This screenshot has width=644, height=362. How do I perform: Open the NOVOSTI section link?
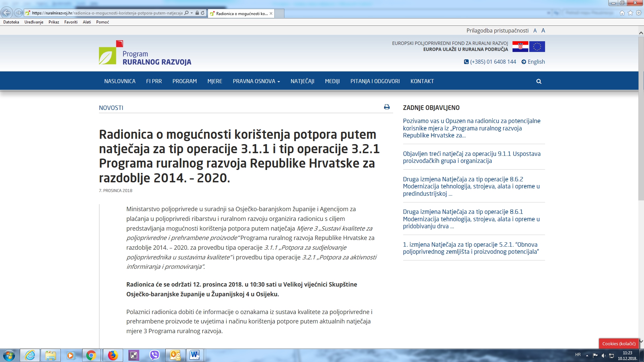[x=111, y=108]
